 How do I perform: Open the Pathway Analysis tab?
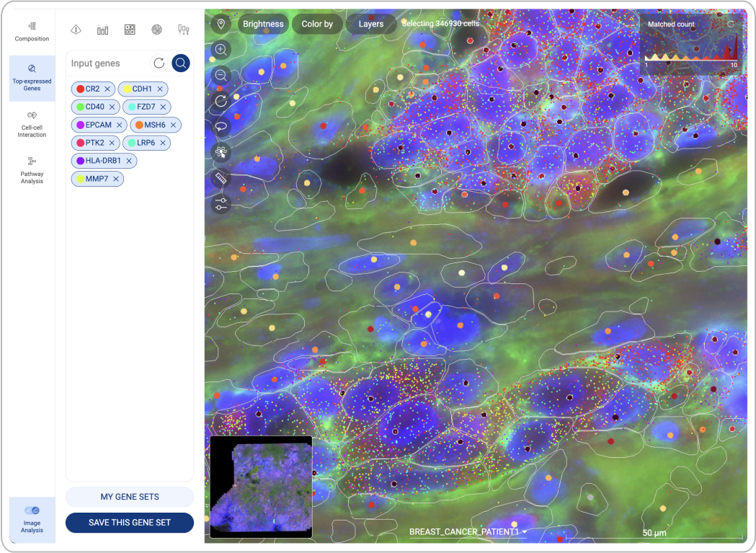(32, 169)
